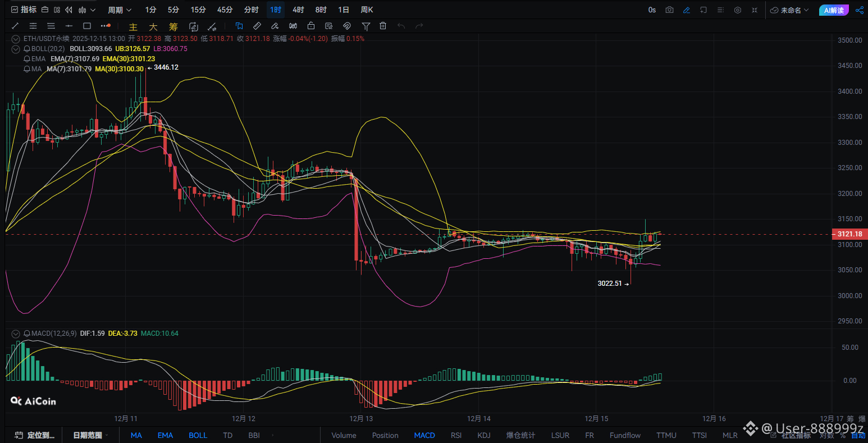This screenshot has height=443, width=868.
Task: Click the undo arrow
Action: click(401, 26)
